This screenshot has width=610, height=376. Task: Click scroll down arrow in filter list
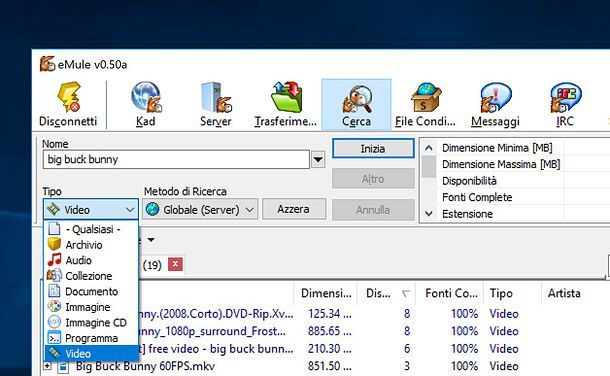429,213
